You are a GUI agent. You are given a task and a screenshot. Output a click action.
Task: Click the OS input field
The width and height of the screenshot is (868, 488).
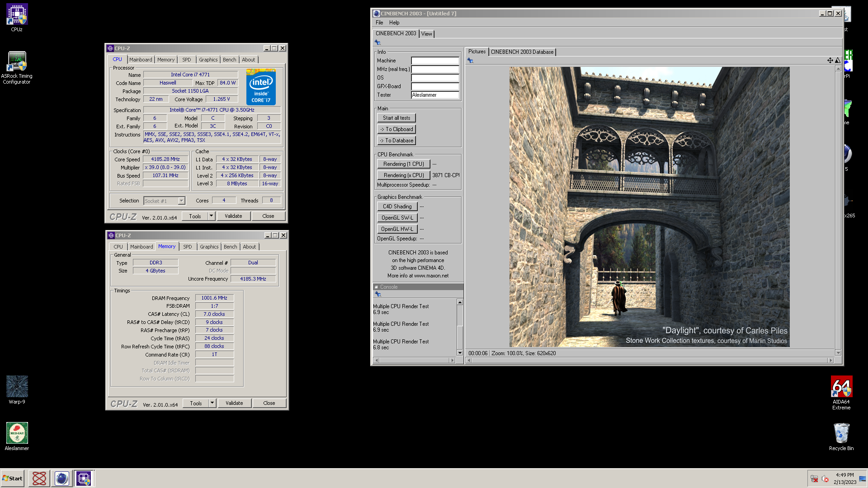pos(435,78)
